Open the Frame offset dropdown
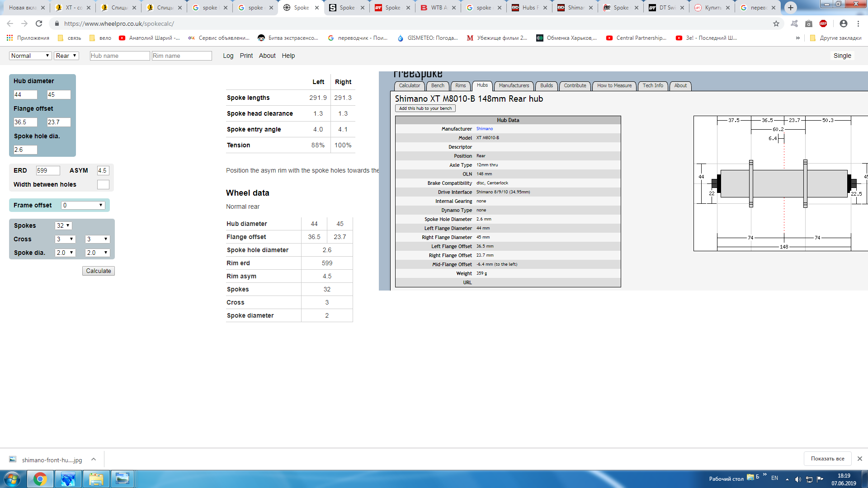Image resolution: width=868 pixels, height=488 pixels. pyautogui.click(x=83, y=205)
